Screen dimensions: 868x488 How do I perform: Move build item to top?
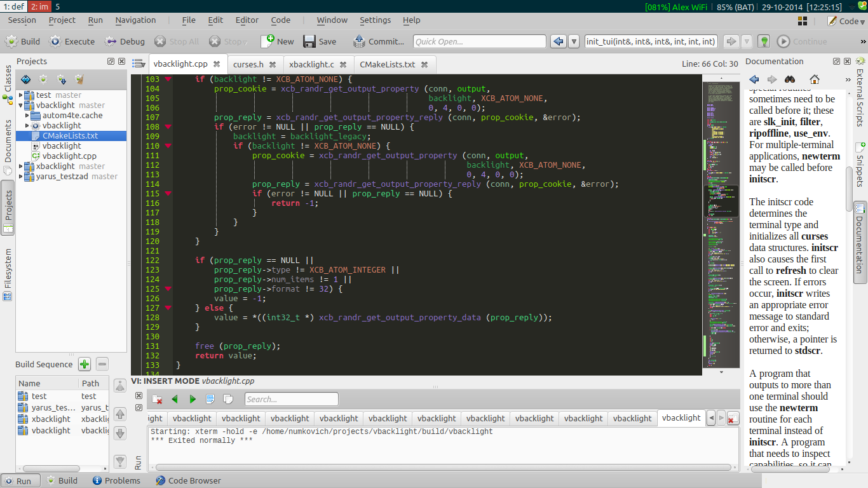pyautogui.click(x=119, y=386)
